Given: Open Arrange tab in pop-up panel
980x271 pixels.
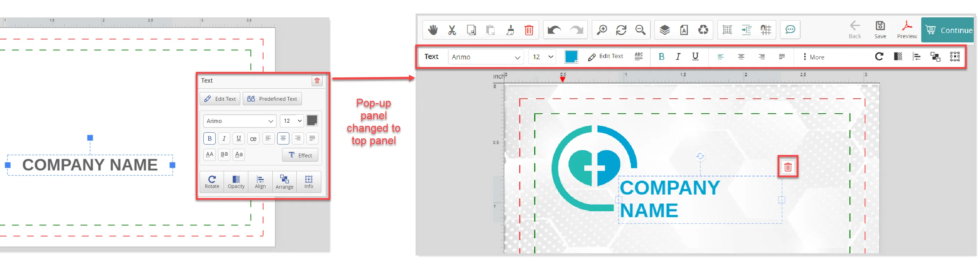Looking at the screenshot, I should pyautogui.click(x=284, y=182).
